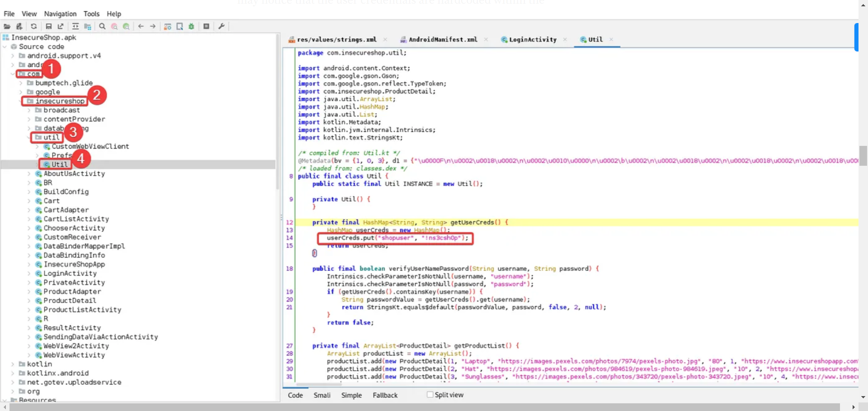Click the flatten packages icon
This screenshot has width=868, height=411.
tap(87, 27)
